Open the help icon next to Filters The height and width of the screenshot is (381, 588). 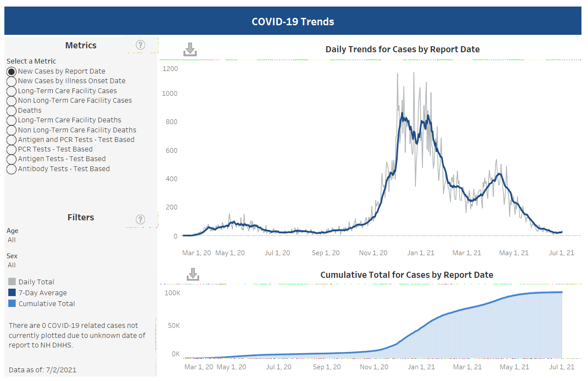coord(140,219)
